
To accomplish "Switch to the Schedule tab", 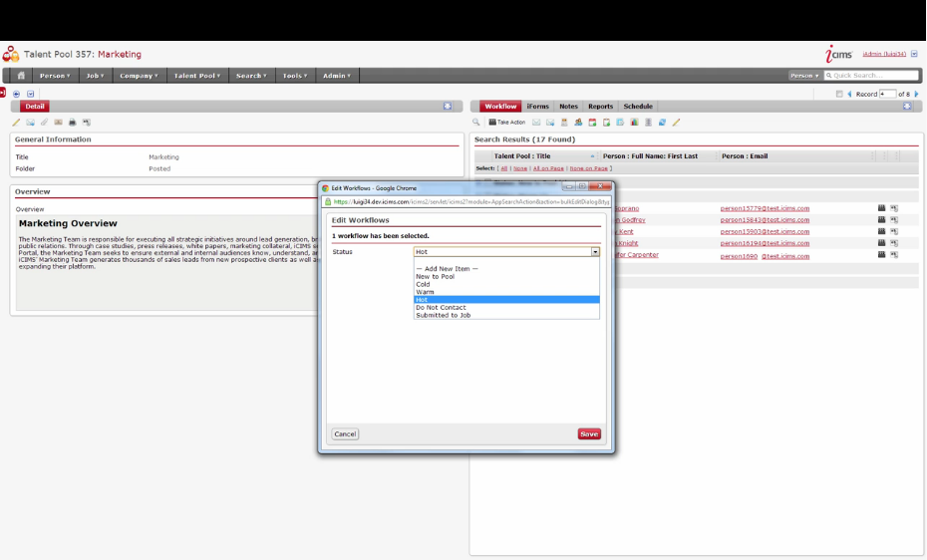I will [638, 107].
